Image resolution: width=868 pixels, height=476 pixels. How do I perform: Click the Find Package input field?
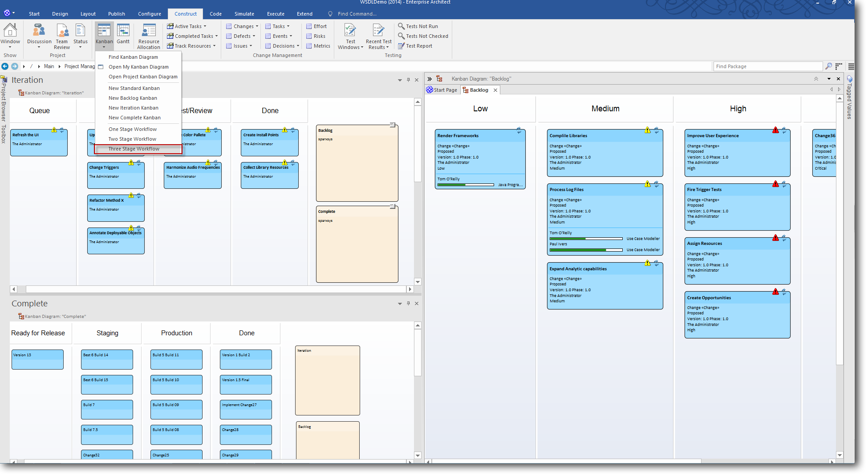(x=767, y=66)
